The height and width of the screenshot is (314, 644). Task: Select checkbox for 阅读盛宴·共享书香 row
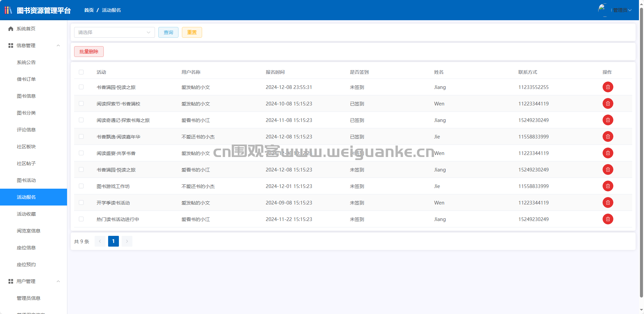[81, 153]
